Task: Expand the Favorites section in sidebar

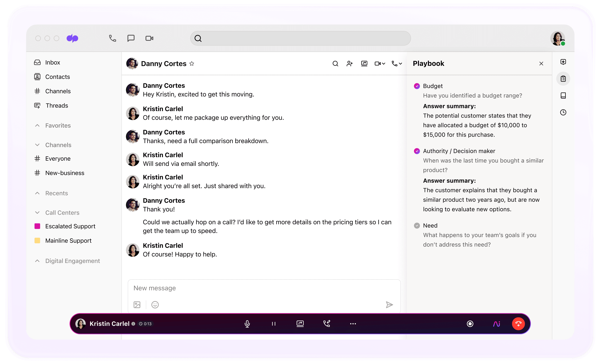Action: (x=38, y=125)
